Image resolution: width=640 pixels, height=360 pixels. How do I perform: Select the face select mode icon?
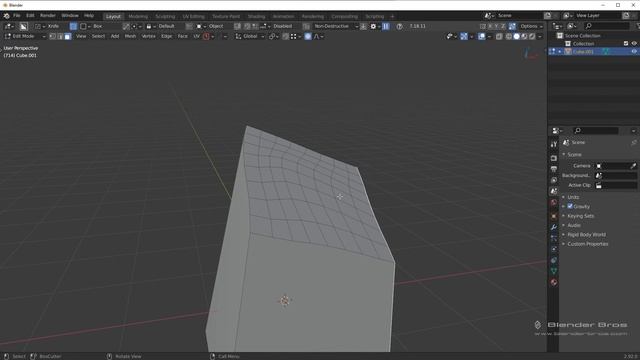tap(67, 36)
